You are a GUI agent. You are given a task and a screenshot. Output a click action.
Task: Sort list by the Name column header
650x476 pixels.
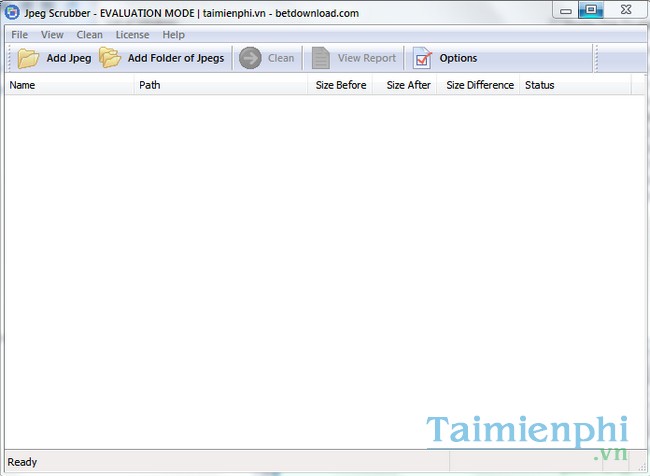(68, 85)
